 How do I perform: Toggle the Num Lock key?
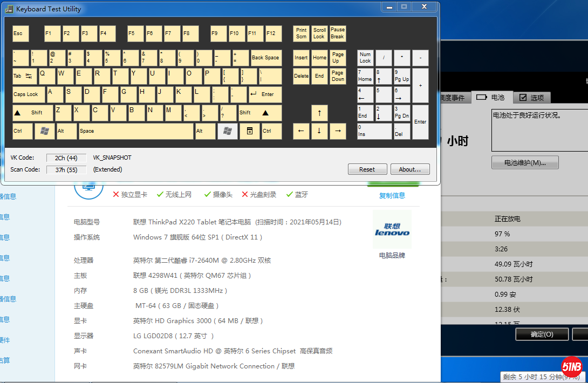(365, 58)
